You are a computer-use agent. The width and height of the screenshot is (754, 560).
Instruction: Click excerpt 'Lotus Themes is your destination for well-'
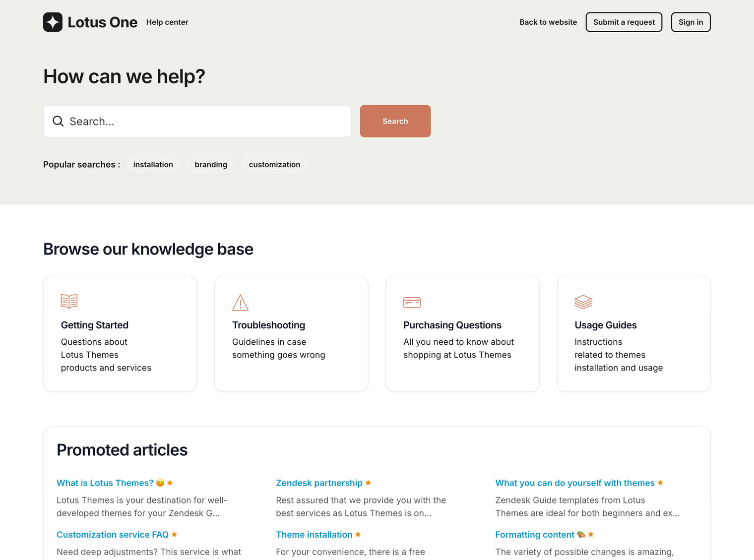(x=142, y=500)
